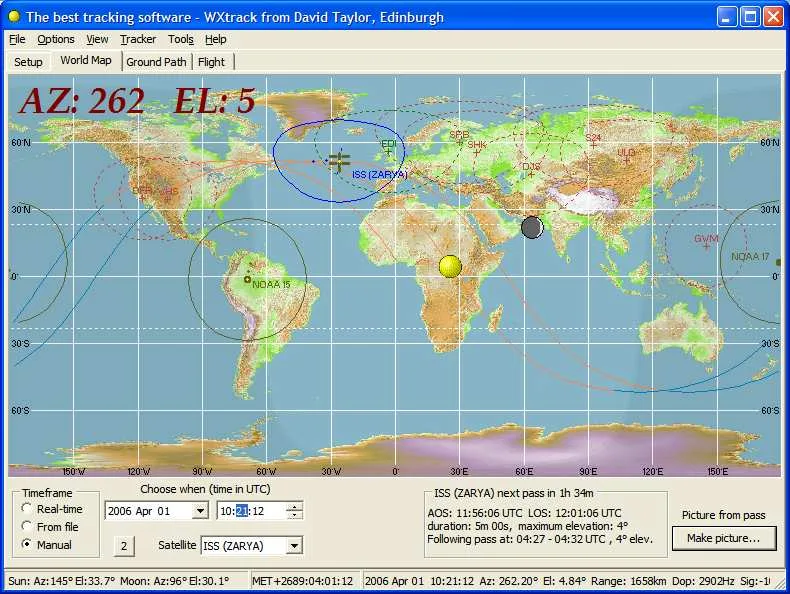Viewport: 790px width, 594px height.
Task: Select Real-time timeframe option
Action: [52, 509]
